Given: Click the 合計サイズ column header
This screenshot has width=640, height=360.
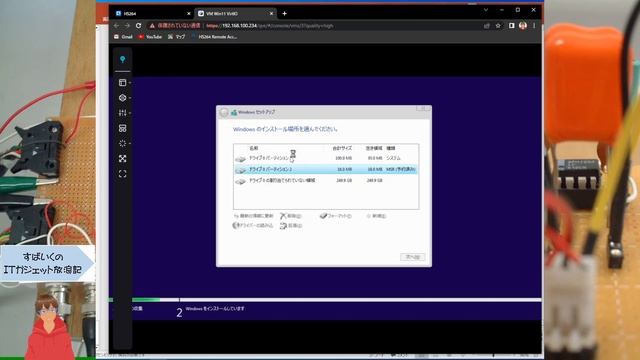Looking at the screenshot, I should pyautogui.click(x=342, y=148).
